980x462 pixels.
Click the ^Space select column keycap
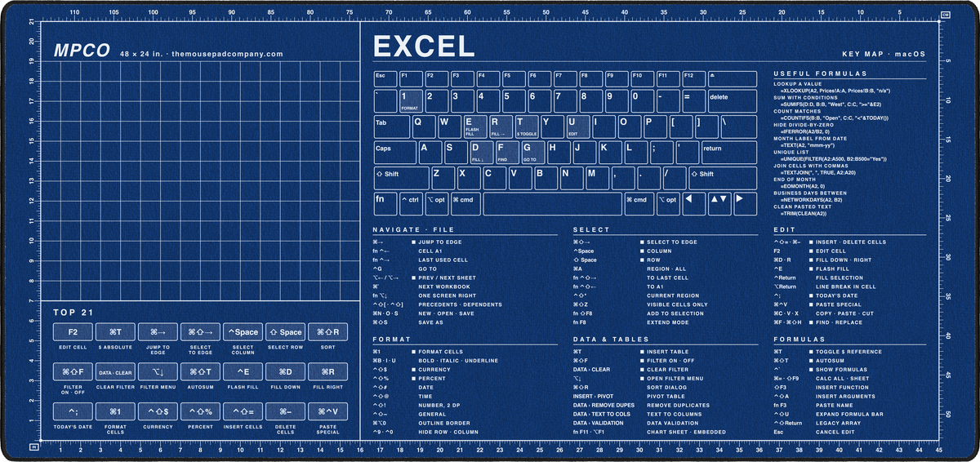click(x=243, y=332)
